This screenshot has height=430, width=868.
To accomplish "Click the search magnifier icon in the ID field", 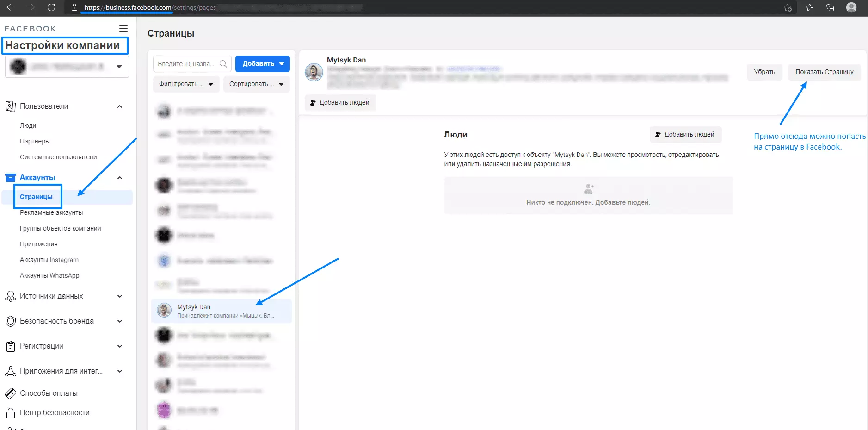I will 223,64.
